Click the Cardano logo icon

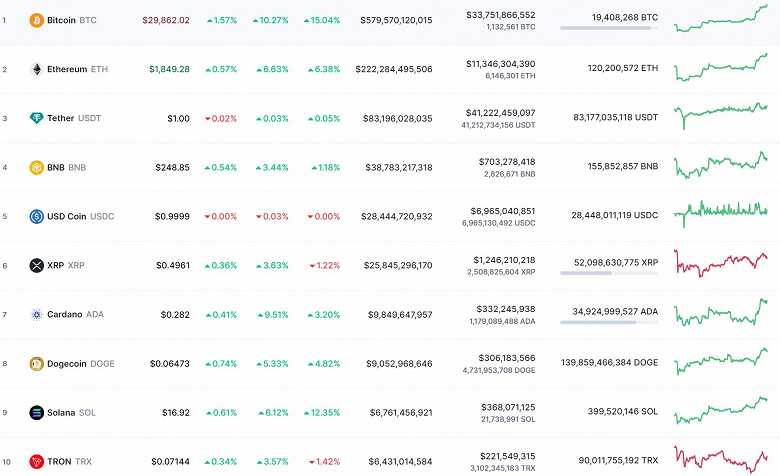[x=37, y=314]
